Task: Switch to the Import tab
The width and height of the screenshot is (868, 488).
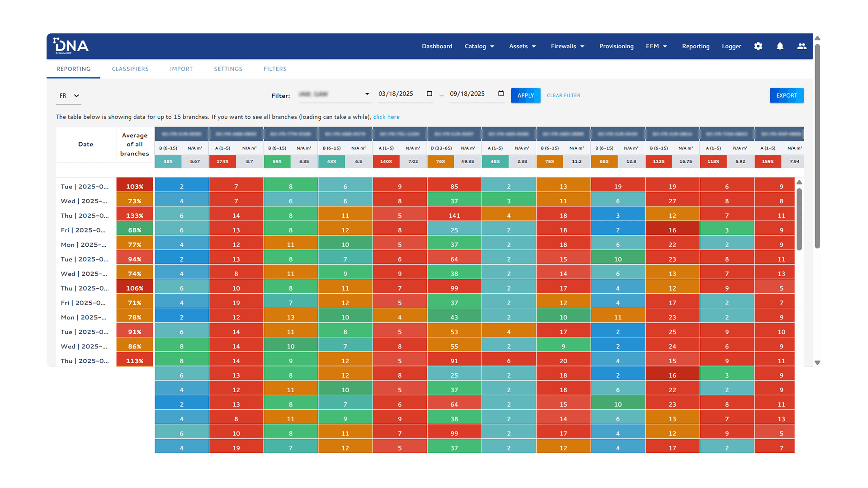Action: click(x=181, y=69)
